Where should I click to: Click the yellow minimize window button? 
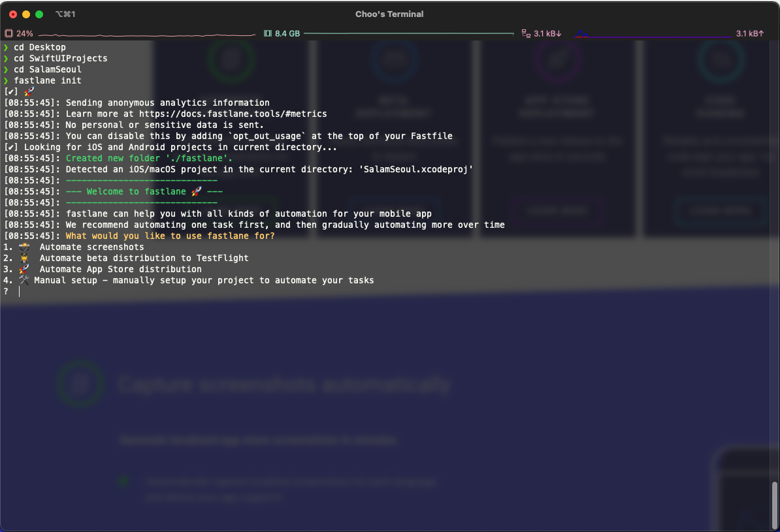point(26,14)
